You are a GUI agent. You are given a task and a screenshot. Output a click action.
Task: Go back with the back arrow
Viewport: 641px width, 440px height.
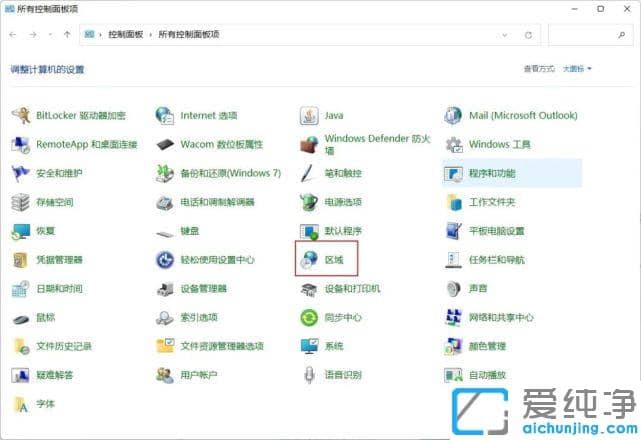(x=13, y=35)
